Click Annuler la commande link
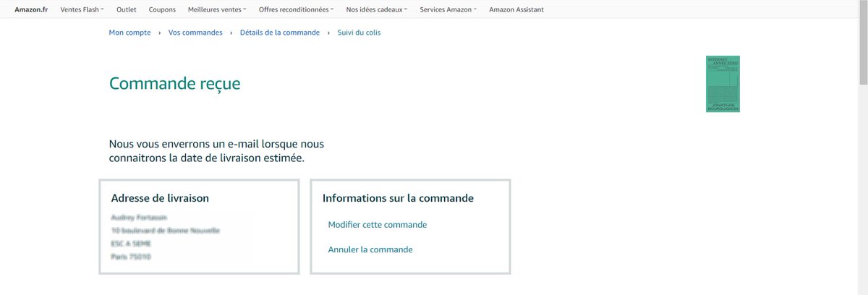The image size is (868, 295). click(x=370, y=249)
